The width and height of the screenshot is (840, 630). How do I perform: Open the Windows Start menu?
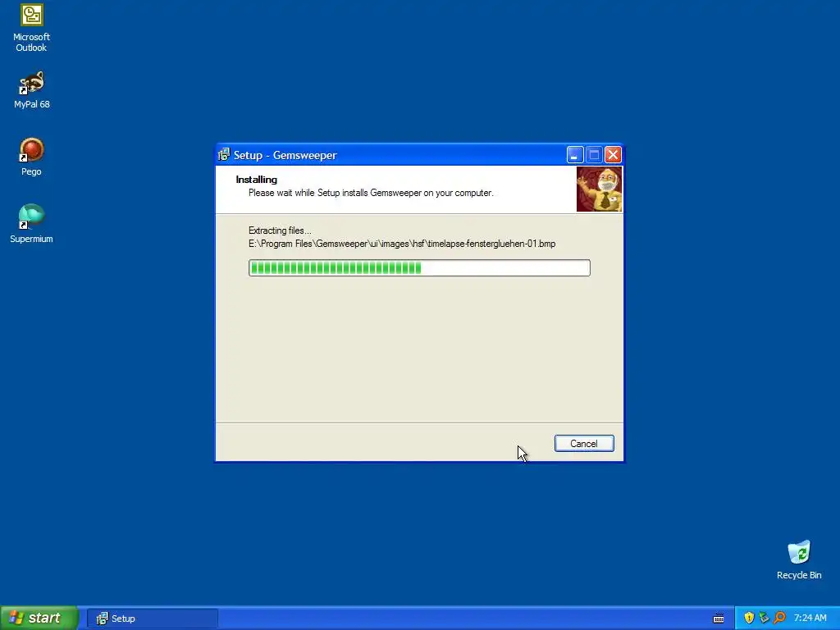coord(39,619)
